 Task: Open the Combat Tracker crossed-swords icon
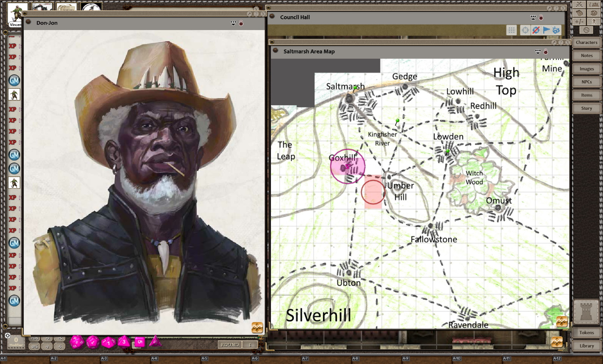tap(579, 4)
